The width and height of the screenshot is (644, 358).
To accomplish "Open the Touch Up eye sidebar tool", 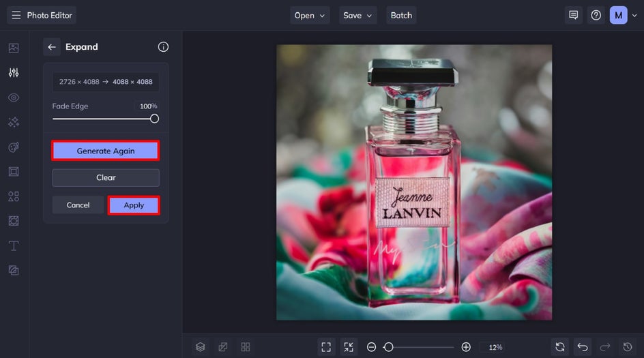I will point(14,98).
